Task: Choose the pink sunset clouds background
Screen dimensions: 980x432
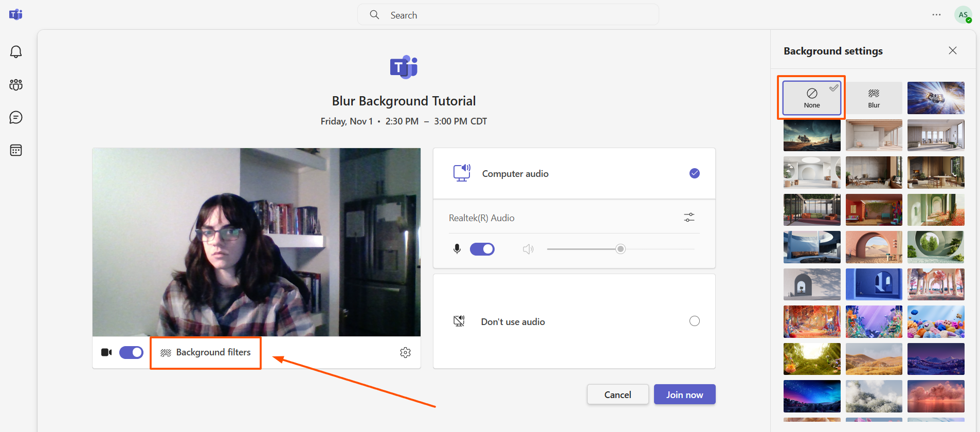Action: coord(936,396)
